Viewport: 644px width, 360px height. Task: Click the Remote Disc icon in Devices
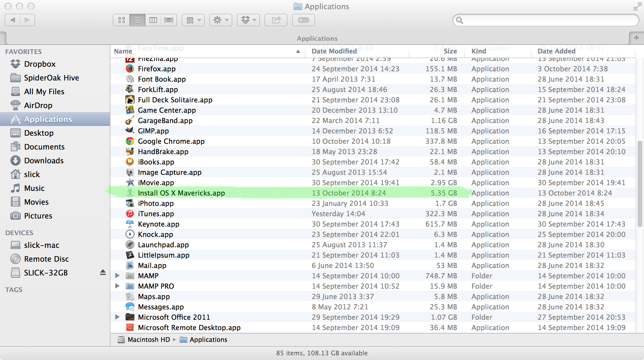point(15,259)
